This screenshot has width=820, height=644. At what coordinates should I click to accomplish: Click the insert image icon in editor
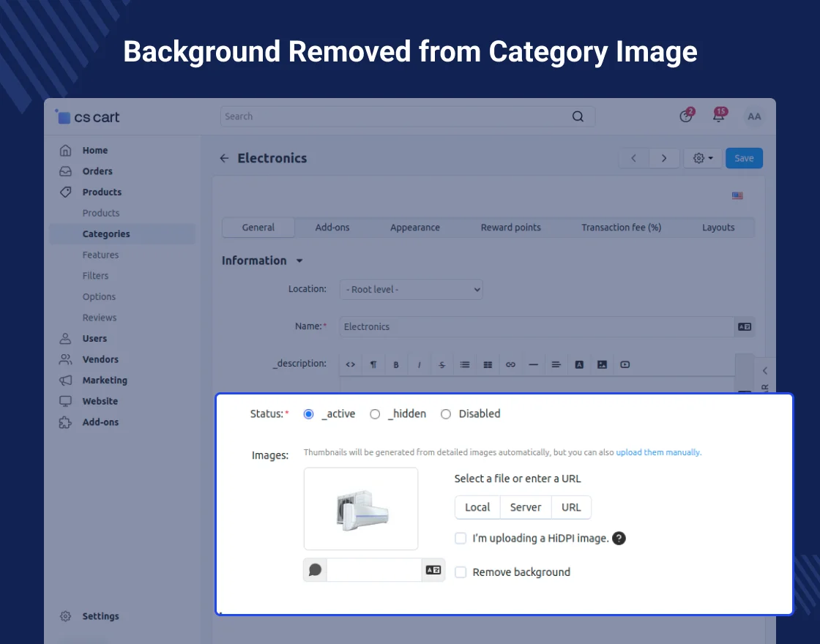[602, 364]
